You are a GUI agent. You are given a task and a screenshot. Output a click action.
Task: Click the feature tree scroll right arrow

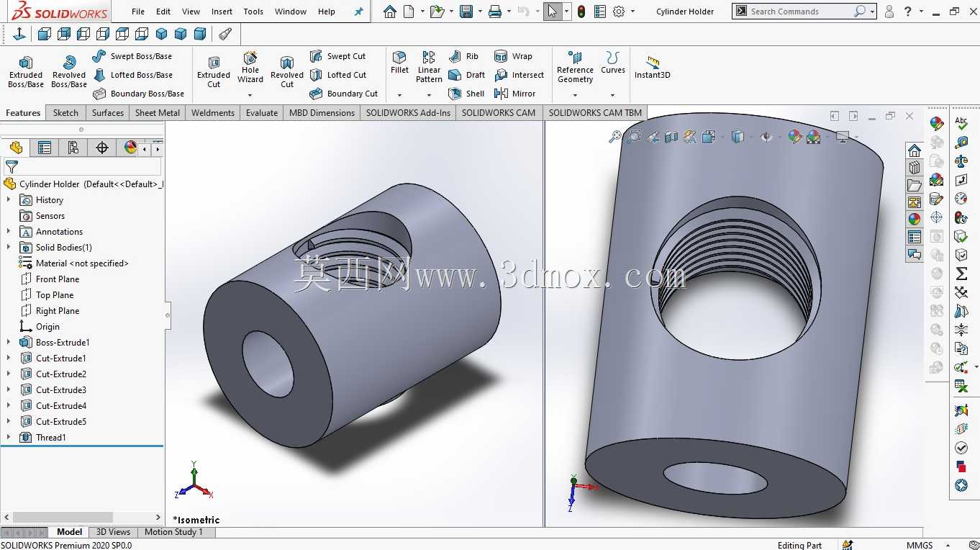[158, 517]
